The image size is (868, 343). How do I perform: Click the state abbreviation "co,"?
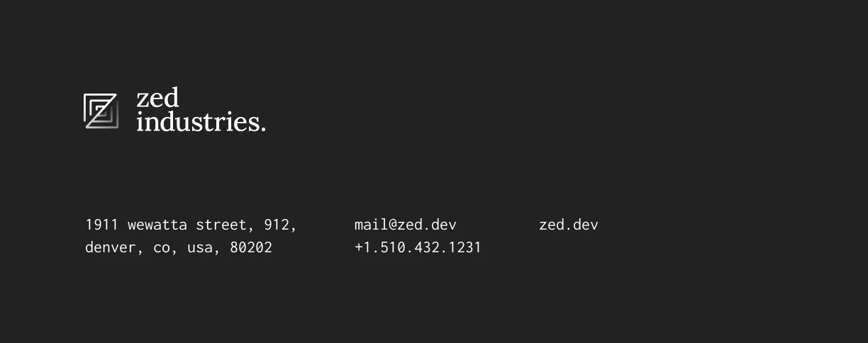click(x=166, y=249)
